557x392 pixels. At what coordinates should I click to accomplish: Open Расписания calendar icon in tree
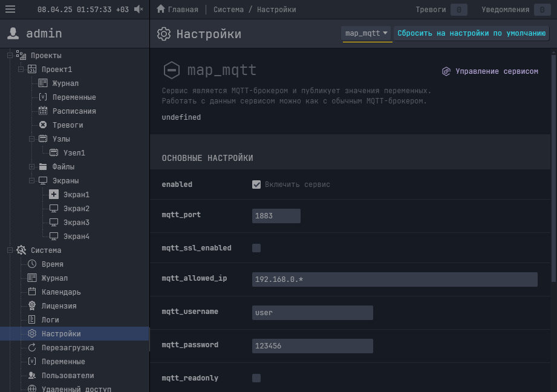tap(43, 111)
